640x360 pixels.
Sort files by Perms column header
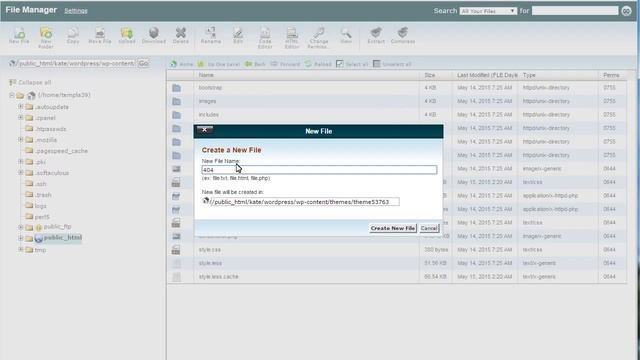click(x=611, y=75)
